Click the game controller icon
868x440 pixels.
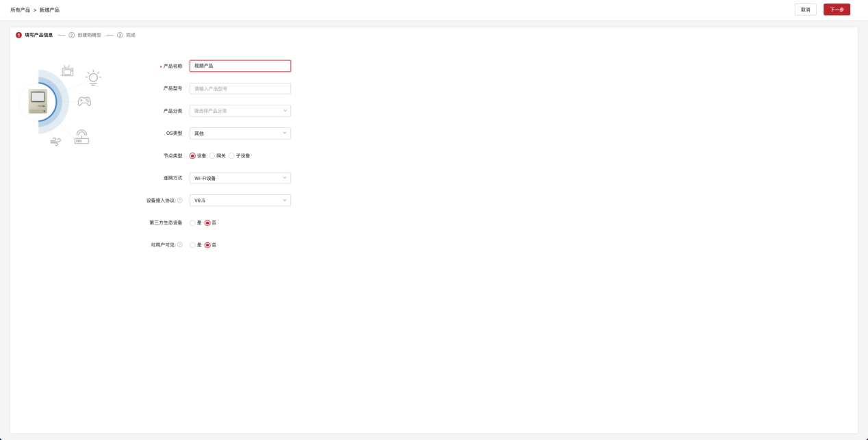84,101
